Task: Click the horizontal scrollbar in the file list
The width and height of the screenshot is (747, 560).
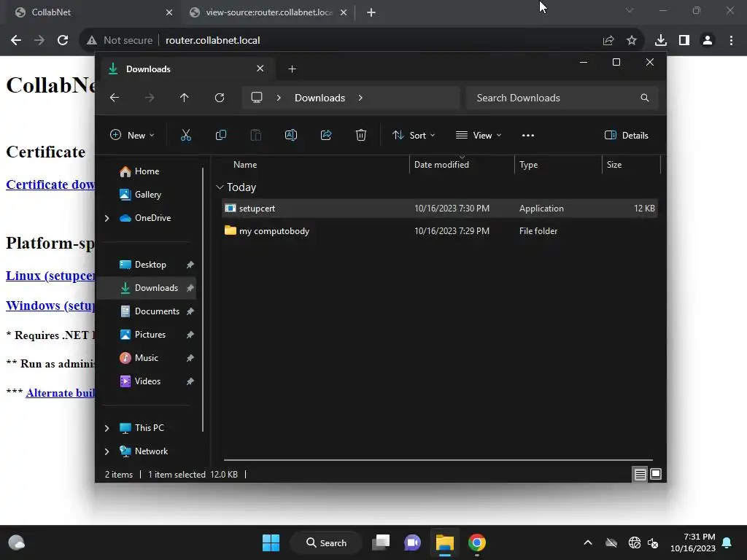Action: click(438, 460)
